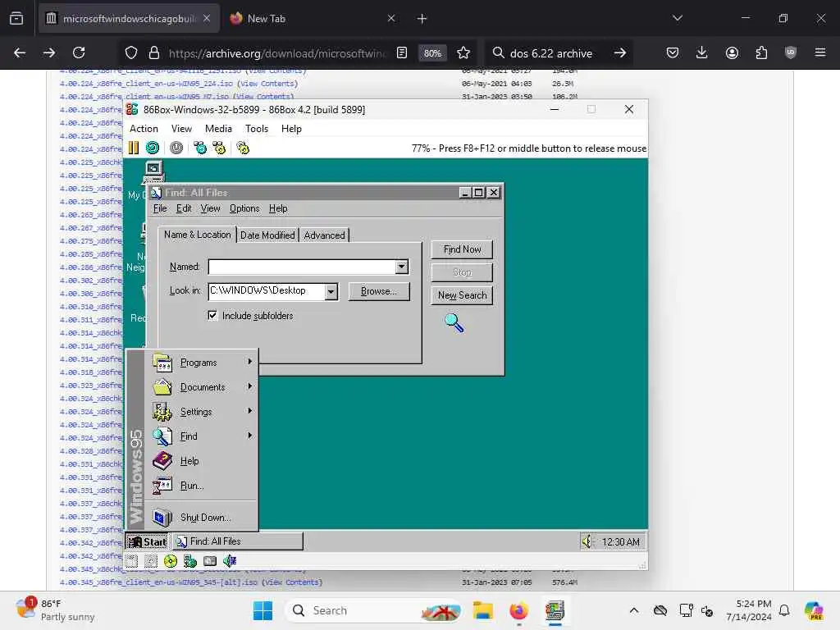This screenshot has width=840, height=630.
Task: Open 86Box Media menu
Action: coord(218,129)
